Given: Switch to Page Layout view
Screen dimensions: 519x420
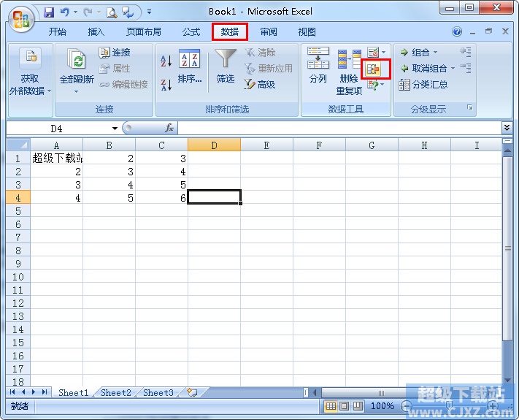Looking at the screenshot, I should coord(345,406).
